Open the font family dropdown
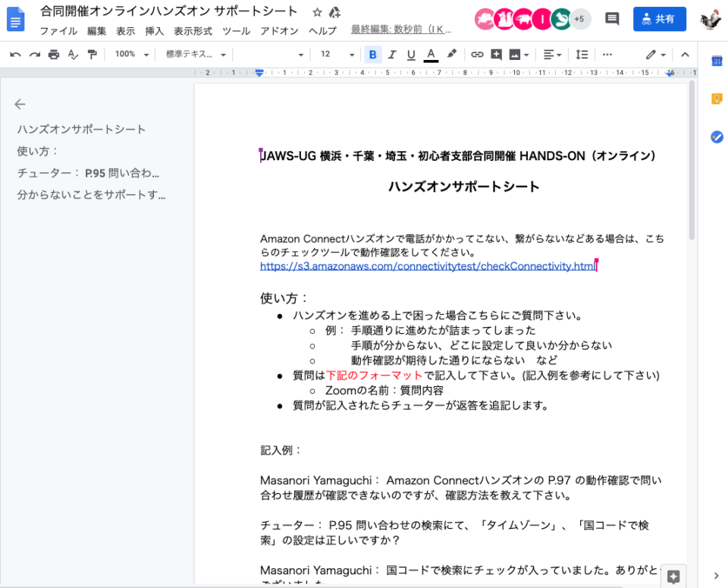This screenshot has width=728, height=588. pyautogui.click(x=271, y=55)
